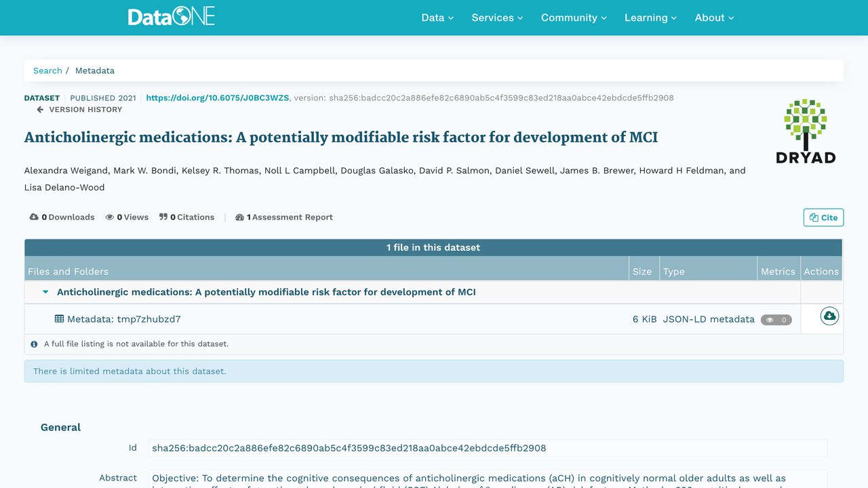Click the JSON-LD metadata type cell
868x488 pixels.
point(709,319)
